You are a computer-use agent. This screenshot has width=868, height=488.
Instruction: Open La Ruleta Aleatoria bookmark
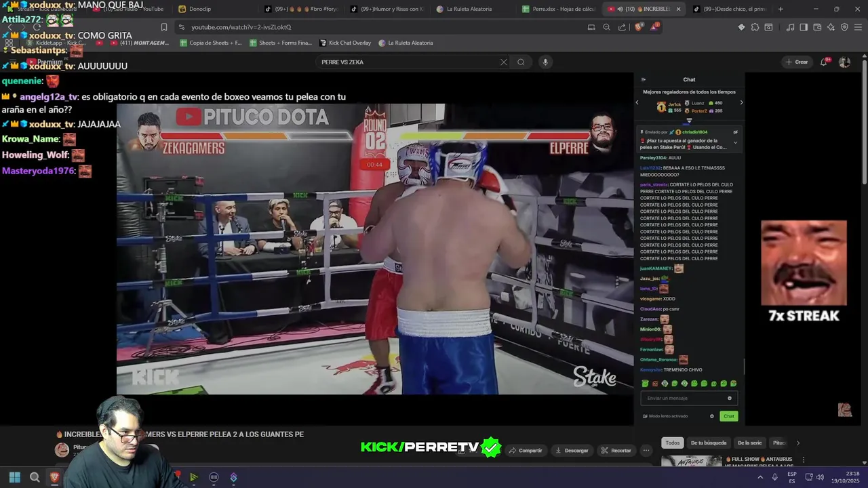point(406,43)
